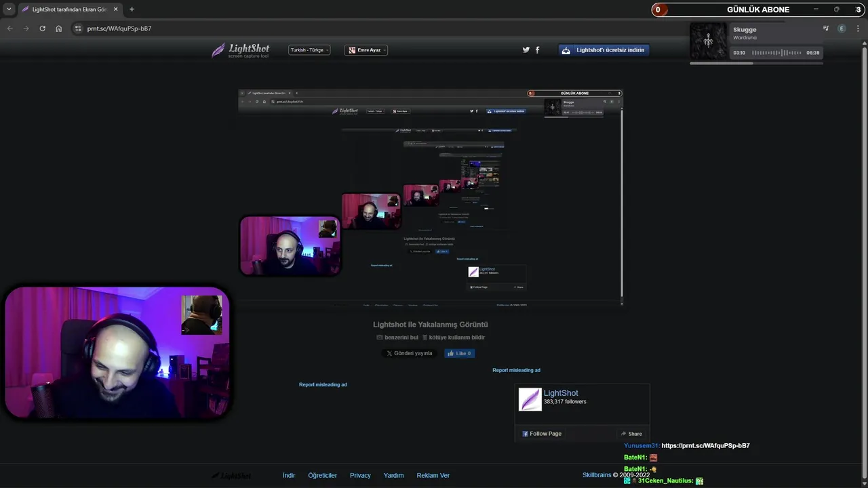Screen dimensions: 868x488
Task: Click the LightShot feather logo in header
Action: coord(241,50)
